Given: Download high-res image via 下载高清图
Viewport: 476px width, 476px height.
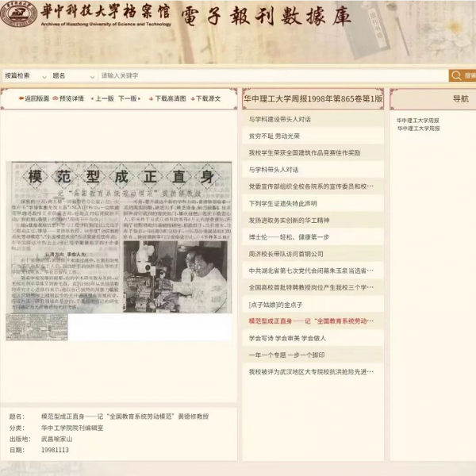Looking at the screenshot, I should pyautogui.click(x=167, y=99).
